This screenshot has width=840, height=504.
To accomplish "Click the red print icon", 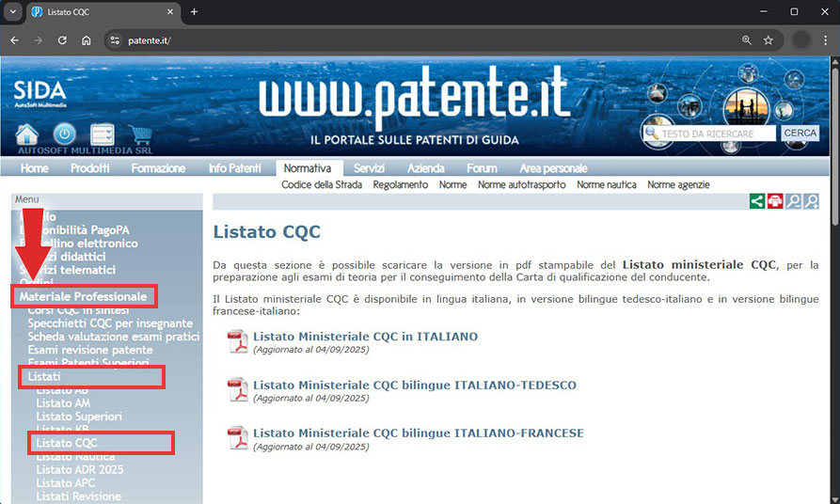I will (775, 201).
